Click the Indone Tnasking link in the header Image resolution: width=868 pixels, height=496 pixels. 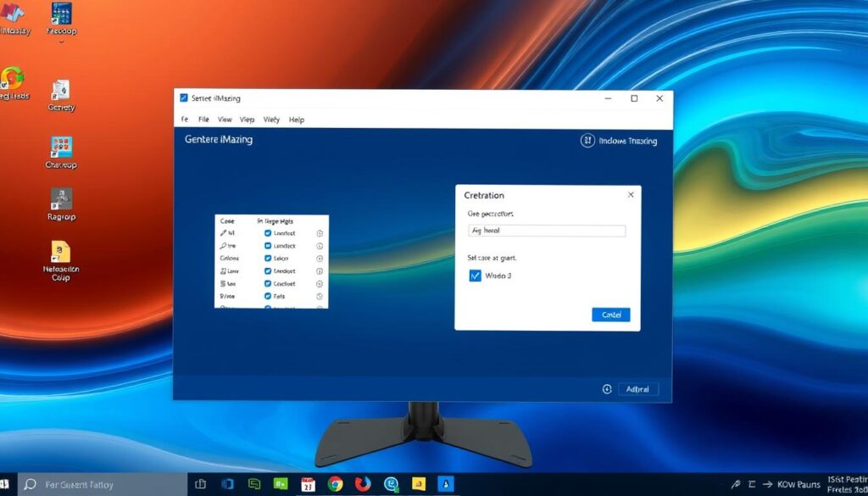tap(628, 141)
